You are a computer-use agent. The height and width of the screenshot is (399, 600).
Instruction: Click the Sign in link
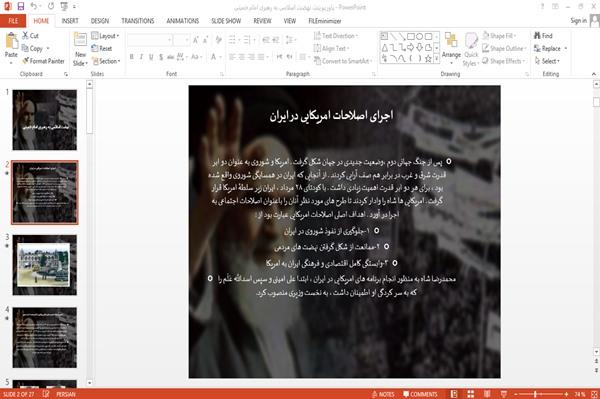[x=578, y=20]
